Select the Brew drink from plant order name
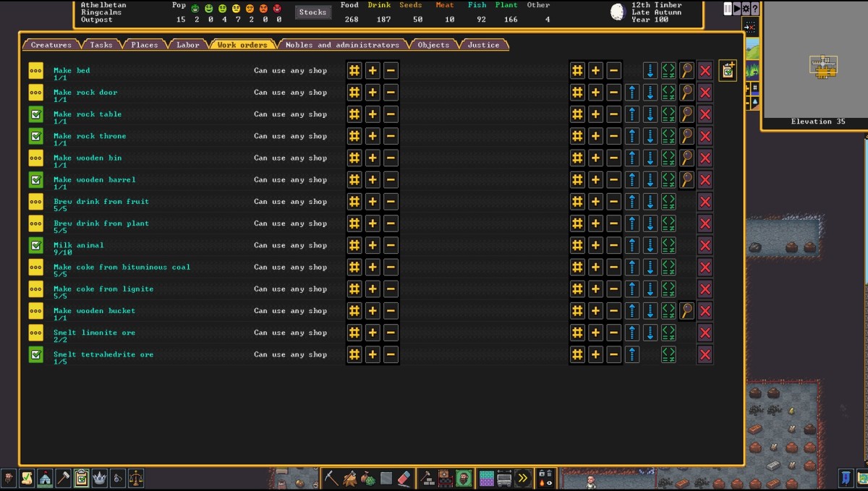The image size is (868, 491). pos(101,223)
